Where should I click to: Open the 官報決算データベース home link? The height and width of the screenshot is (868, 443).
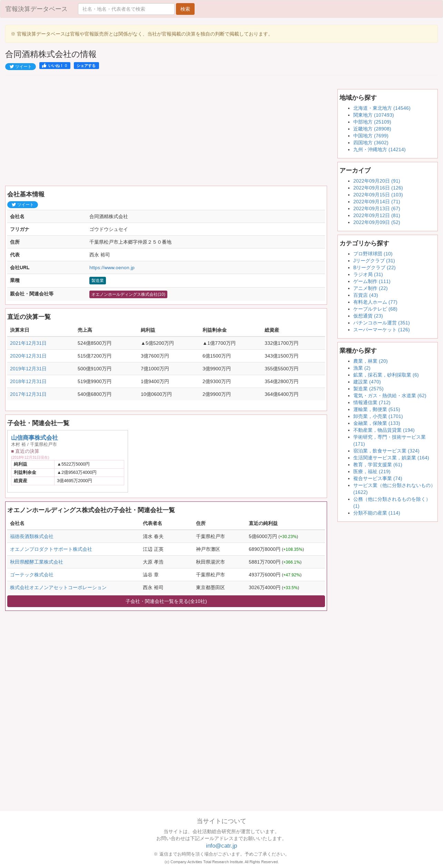36,9
